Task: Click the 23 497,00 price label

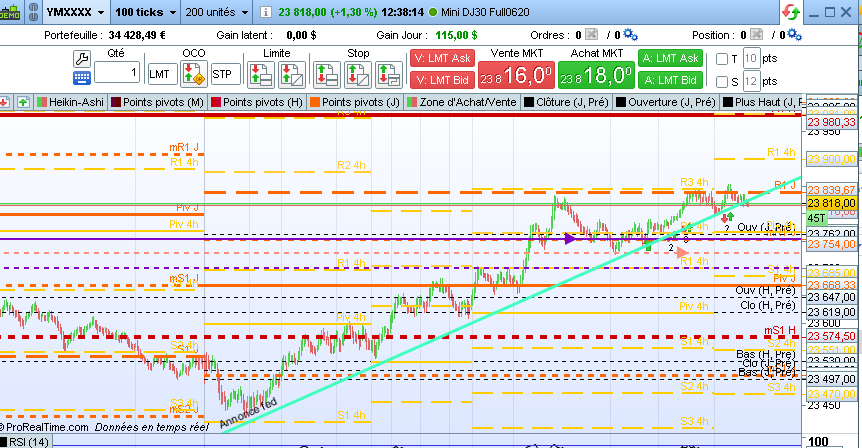Action: tap(831, 379)
